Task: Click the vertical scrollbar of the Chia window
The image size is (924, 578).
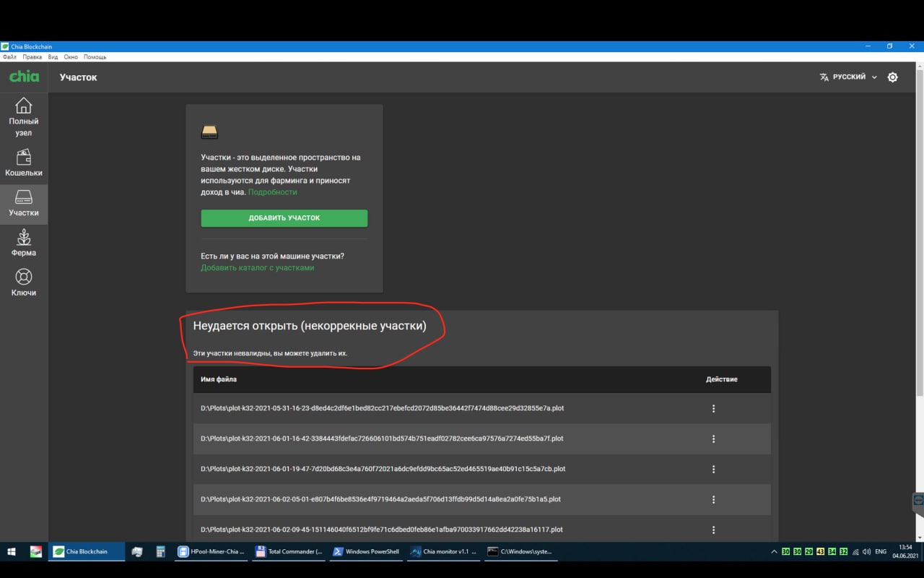Action: (x=920, y=231)
